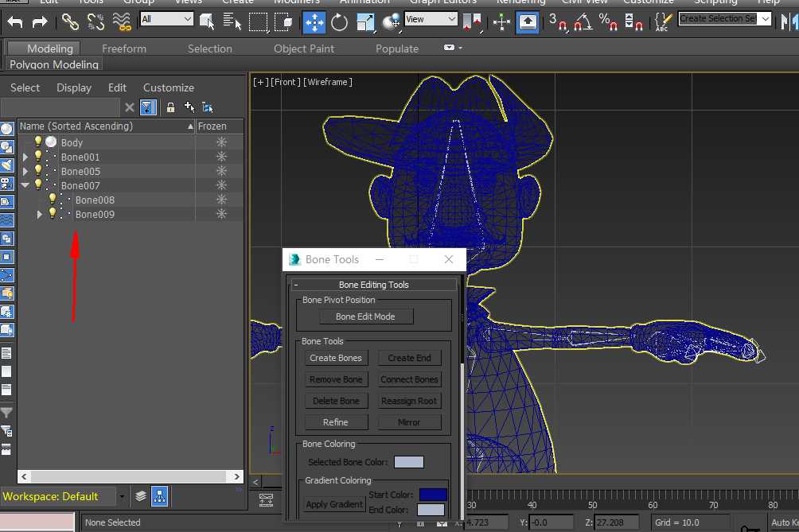Image resolution: width=799 pixels, height=532 pixels.
Task: Toggle Frozen state for Bone005
Action: pyautogui.click(x=220, y=170)
